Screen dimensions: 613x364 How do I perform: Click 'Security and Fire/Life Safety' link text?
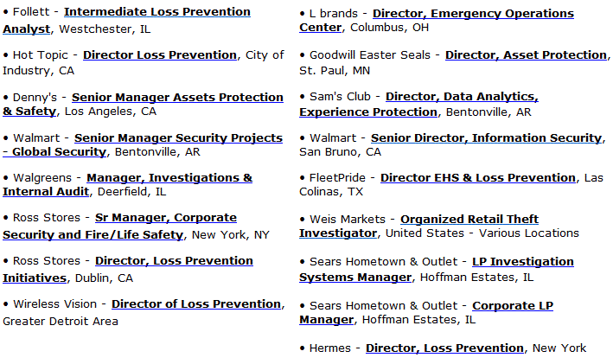point(93,235)
